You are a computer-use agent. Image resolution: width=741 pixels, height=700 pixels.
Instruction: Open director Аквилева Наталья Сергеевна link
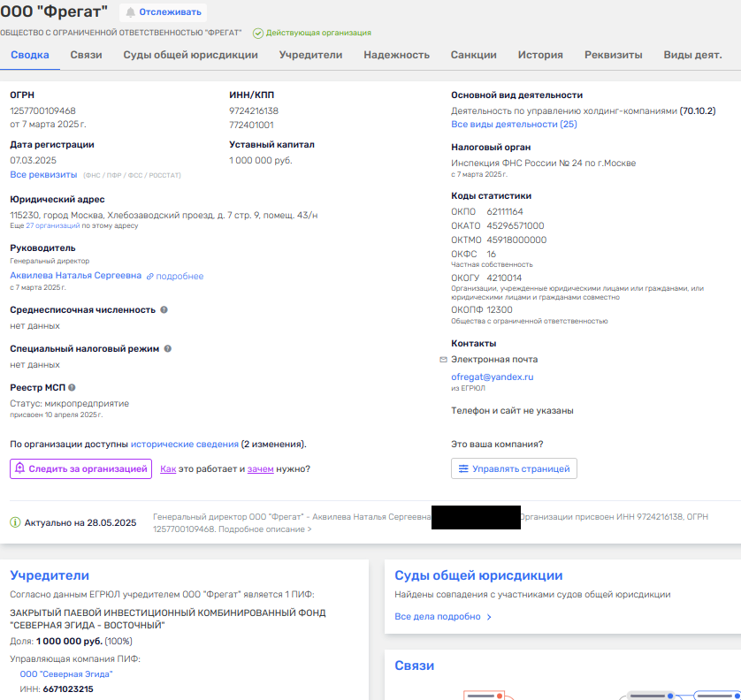(76, 276)
